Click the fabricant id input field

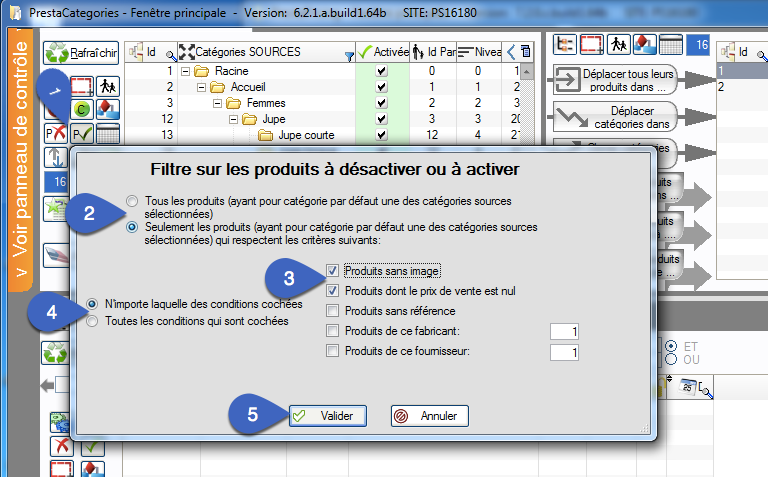(564, 332)
